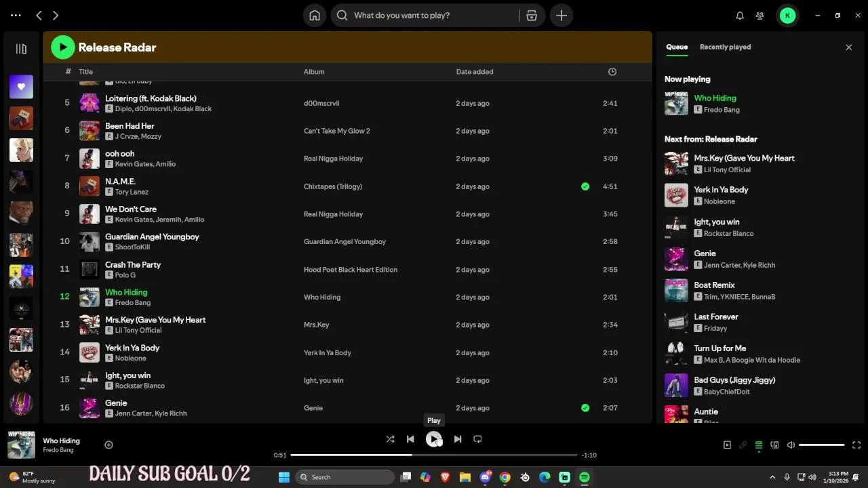Expand Your Library sidebar icon
Screen dimensions: 868x488
pyautogui.click(x=21, y=49)
